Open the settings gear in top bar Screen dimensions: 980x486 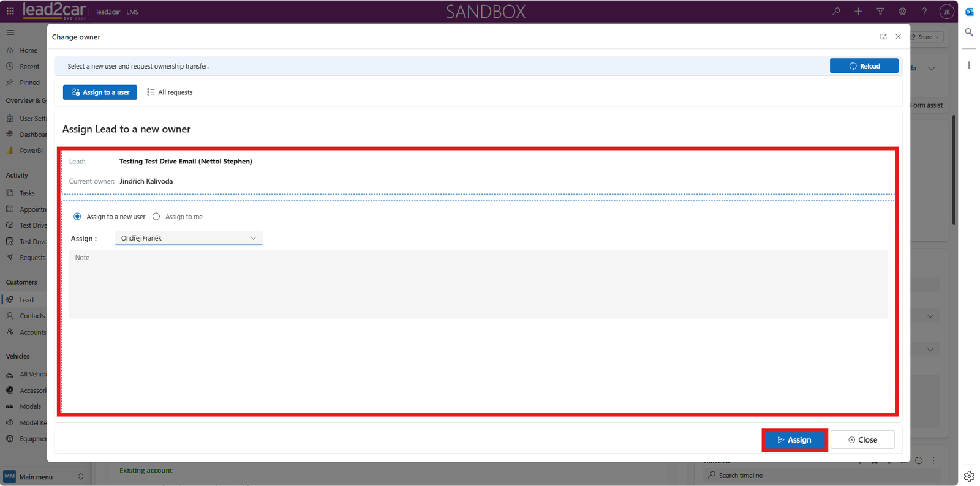point(902,11)
